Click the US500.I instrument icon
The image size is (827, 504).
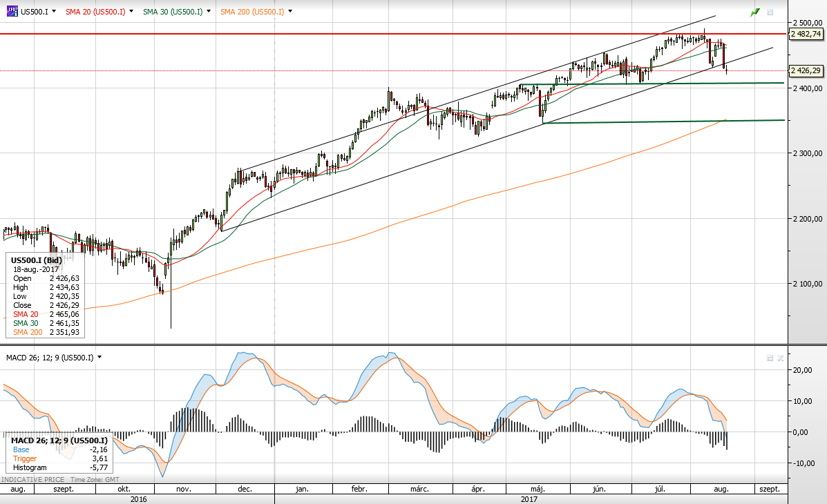(x=12, y=11)
